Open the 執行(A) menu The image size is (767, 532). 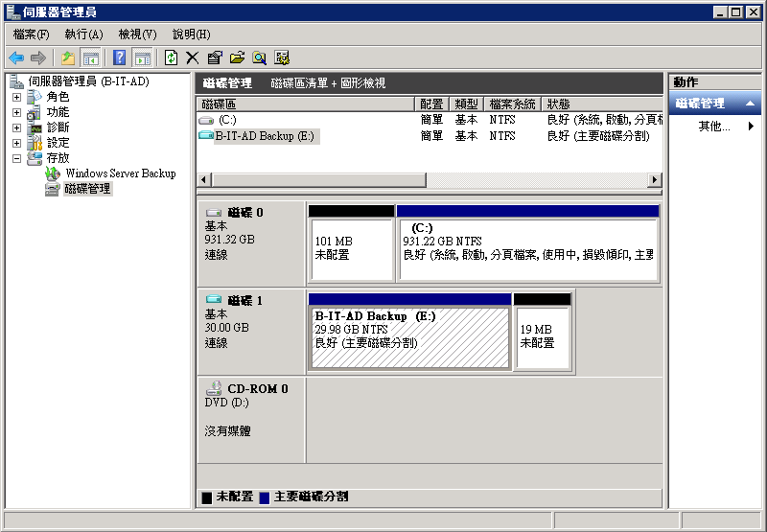tap(83, 35)
